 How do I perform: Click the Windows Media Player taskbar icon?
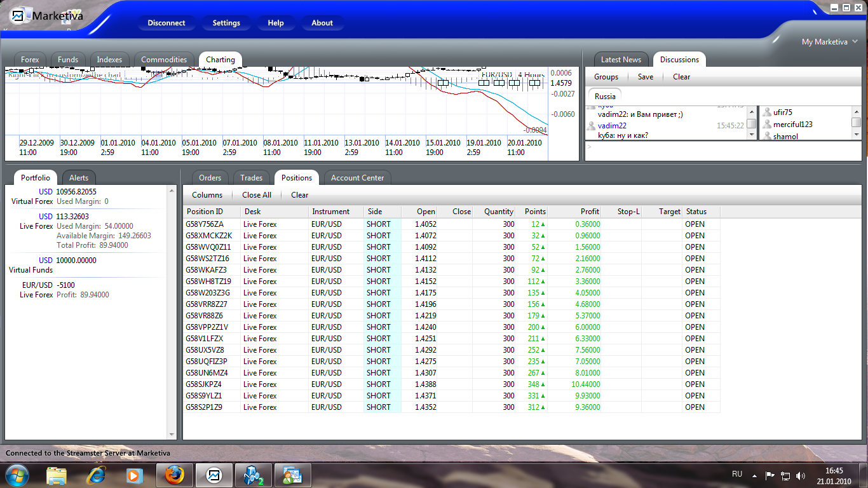134,475
